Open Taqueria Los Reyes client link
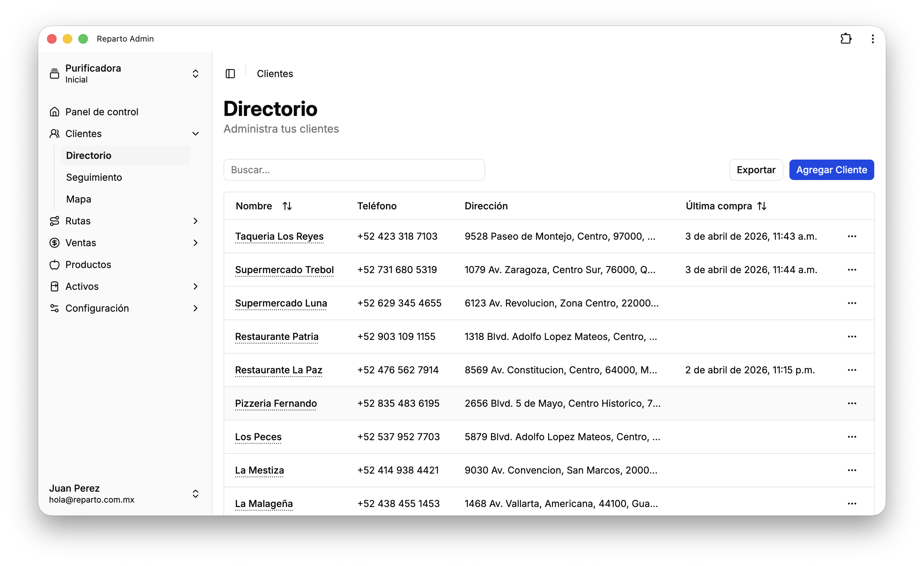 click(x=279, y=237)
